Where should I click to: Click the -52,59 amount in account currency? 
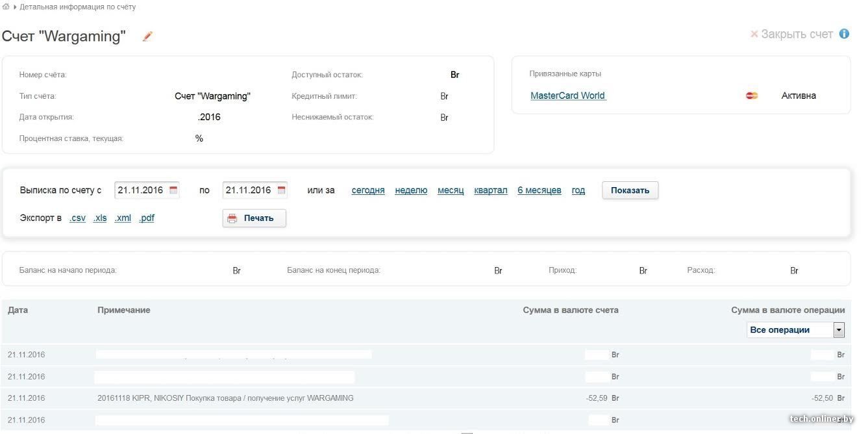(x=597, y=398)
